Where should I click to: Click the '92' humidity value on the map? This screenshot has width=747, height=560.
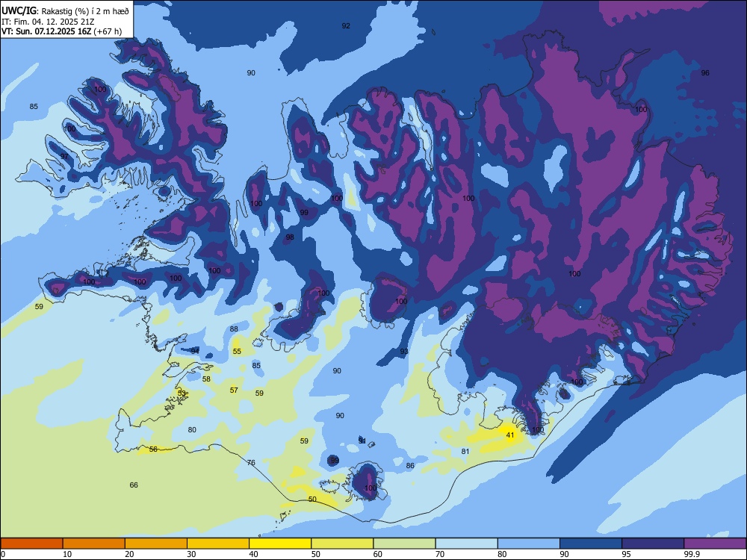coord(346,25)
